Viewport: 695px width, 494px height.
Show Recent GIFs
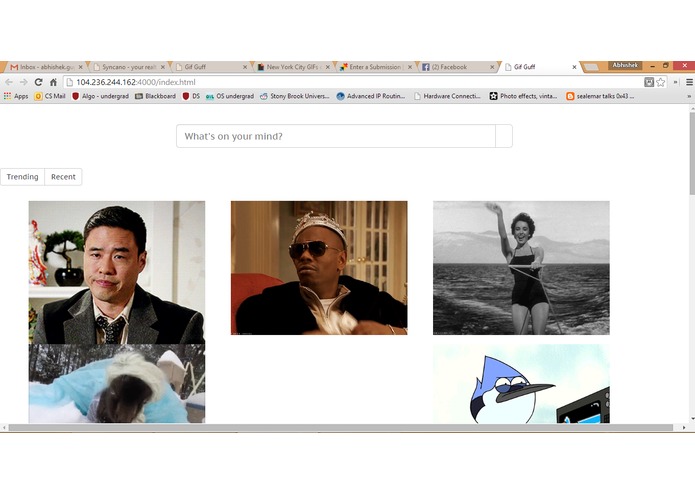(x=63, y=177)
